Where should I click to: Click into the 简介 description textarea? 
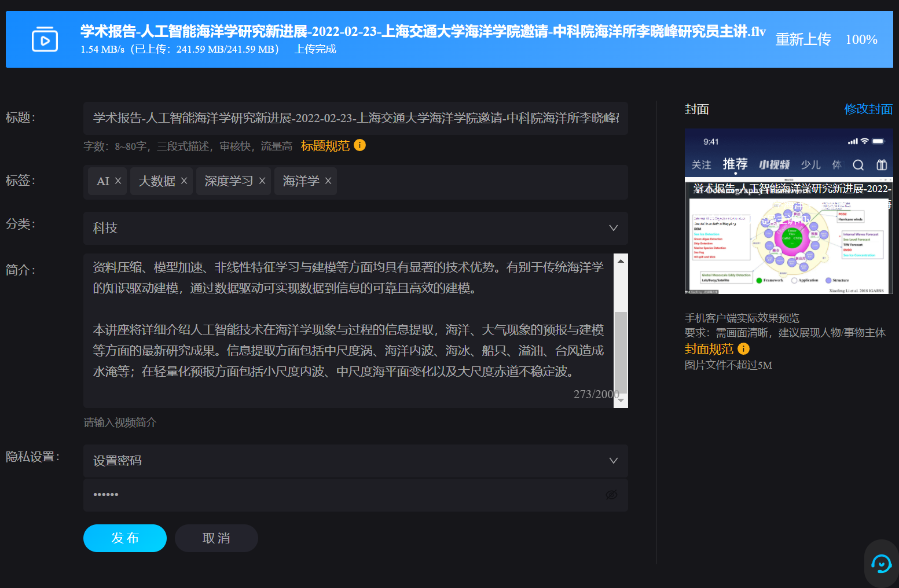[x=348, y=330]
